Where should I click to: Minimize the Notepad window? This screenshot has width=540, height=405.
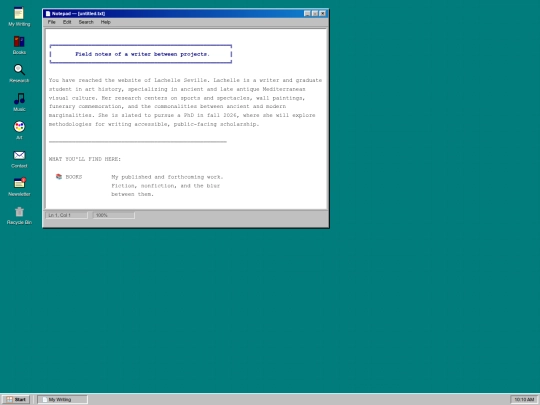coord(307,13)
